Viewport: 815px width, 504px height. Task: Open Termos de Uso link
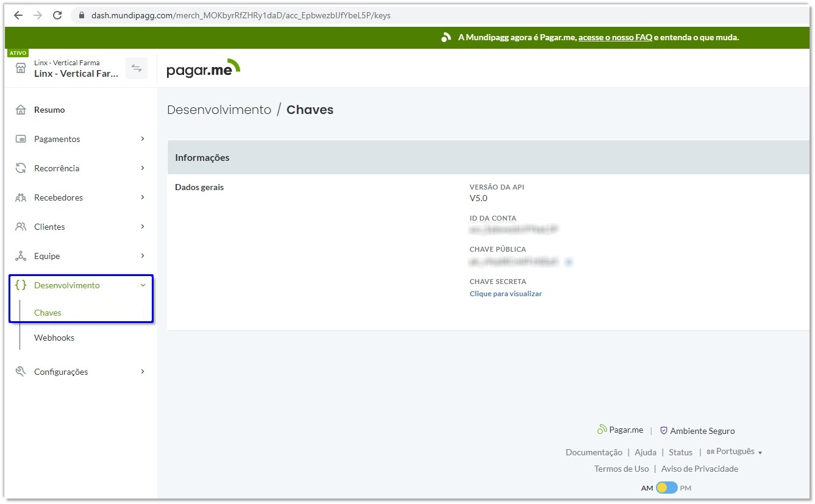pos(621,469)
